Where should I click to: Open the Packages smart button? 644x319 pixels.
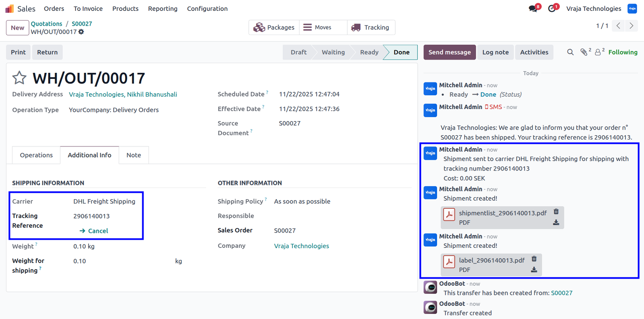point(274,27)
